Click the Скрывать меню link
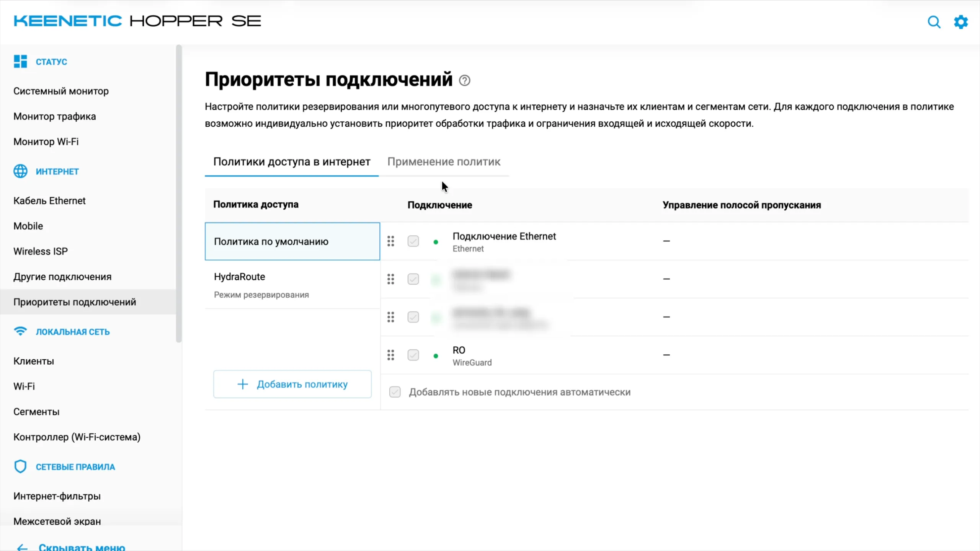 (x=82, y=547)
